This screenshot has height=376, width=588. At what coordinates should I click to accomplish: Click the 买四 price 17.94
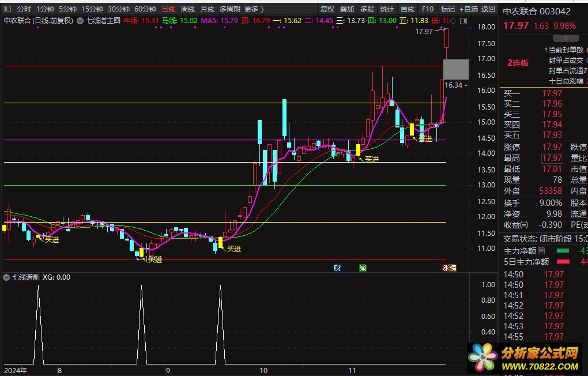(552, 124)
